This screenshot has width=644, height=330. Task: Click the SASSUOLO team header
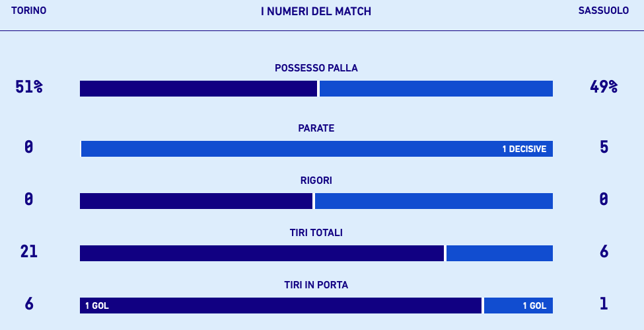tap(603, 11)
